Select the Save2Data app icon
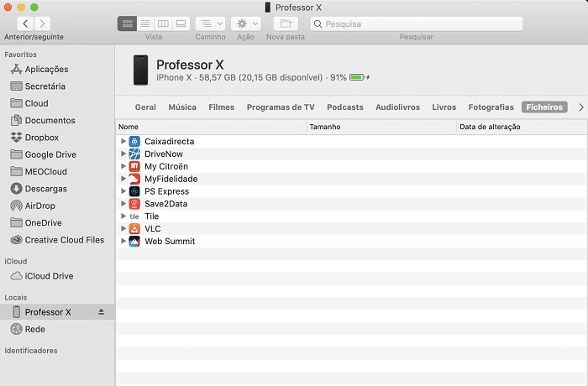588x386 pixels. click(134, 204)
